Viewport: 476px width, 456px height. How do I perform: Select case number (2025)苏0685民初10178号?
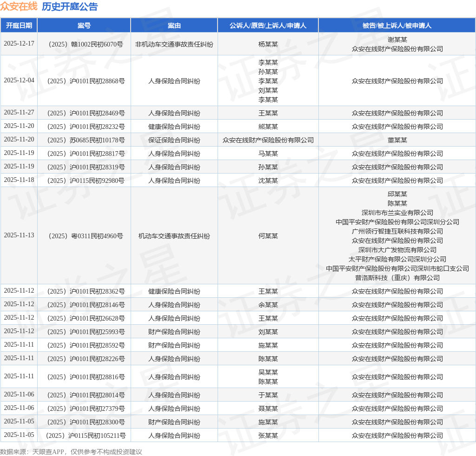(x=84, y=140)
